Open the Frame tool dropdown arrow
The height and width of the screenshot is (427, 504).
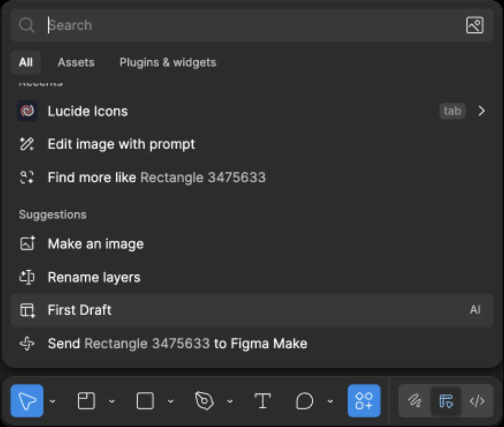pos(112,401)
